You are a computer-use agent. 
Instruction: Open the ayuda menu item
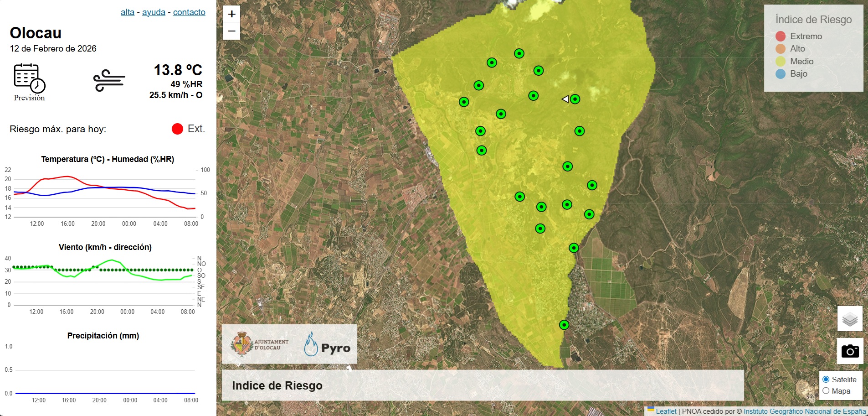[153, 12]
